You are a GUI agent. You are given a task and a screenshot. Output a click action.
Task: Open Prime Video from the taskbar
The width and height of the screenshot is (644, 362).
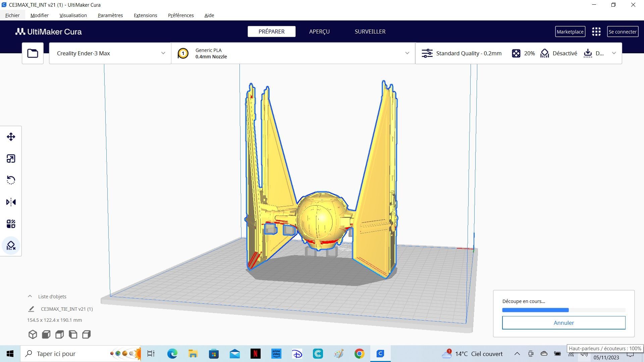click(x=276, y=354)
